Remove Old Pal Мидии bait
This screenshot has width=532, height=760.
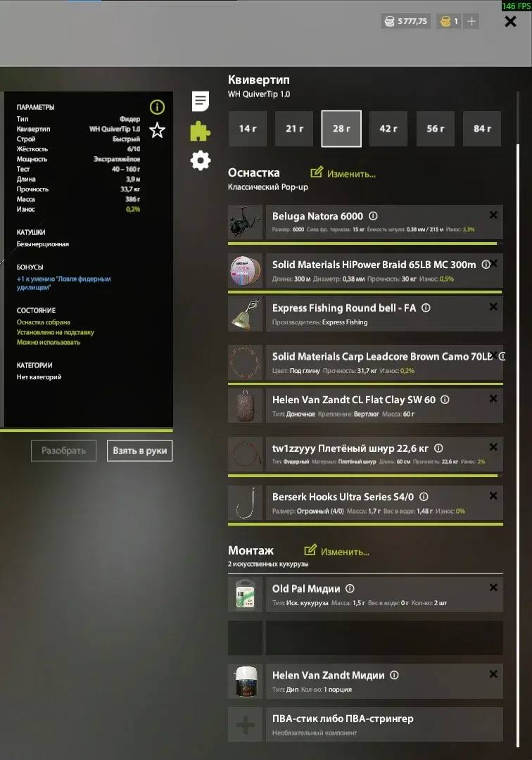point(493,588)
